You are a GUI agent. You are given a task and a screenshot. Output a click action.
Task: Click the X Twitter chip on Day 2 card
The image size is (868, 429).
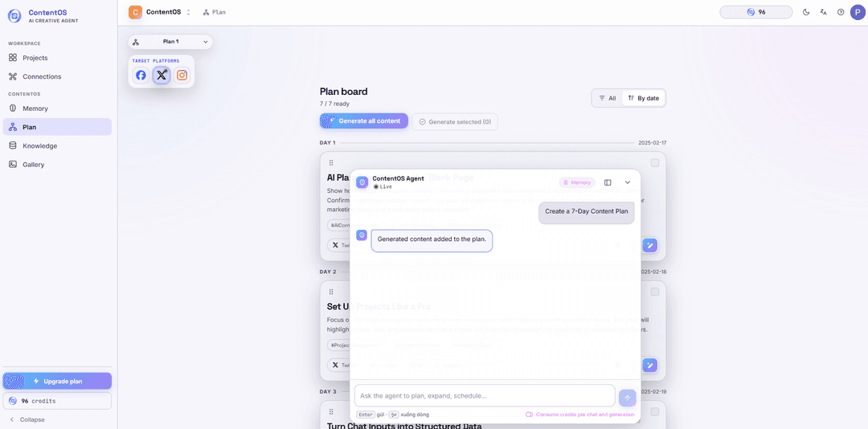[340, 366]
